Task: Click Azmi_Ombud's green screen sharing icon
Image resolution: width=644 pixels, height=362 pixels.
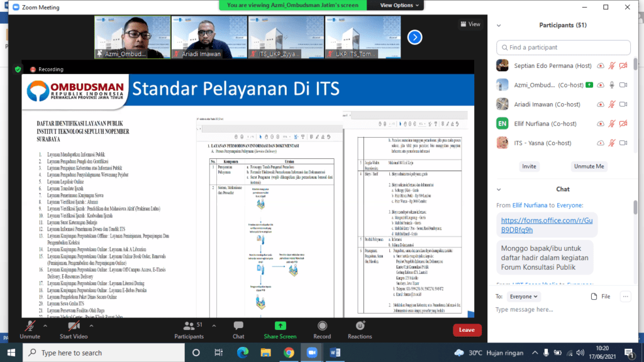Action: [x=589, y=85]
